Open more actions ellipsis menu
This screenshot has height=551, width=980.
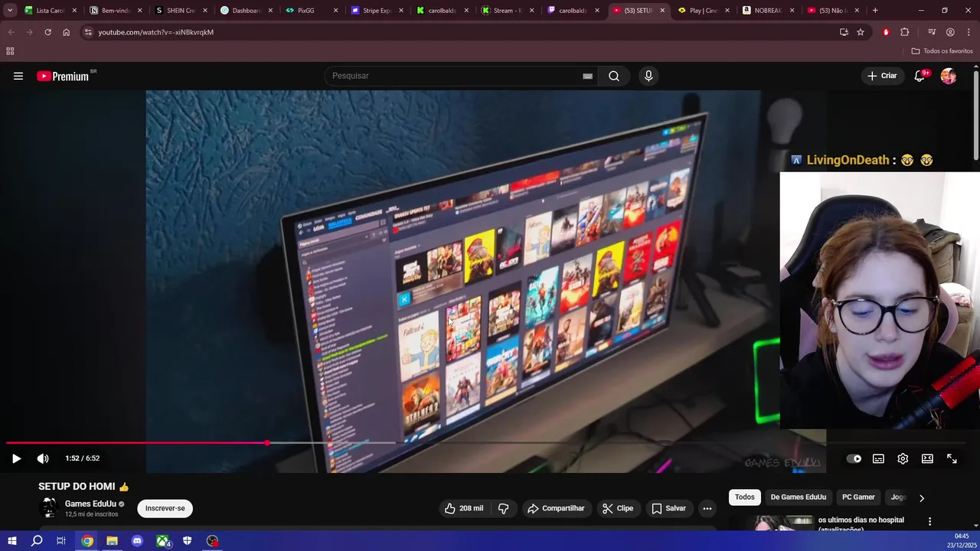coord(707,508)
